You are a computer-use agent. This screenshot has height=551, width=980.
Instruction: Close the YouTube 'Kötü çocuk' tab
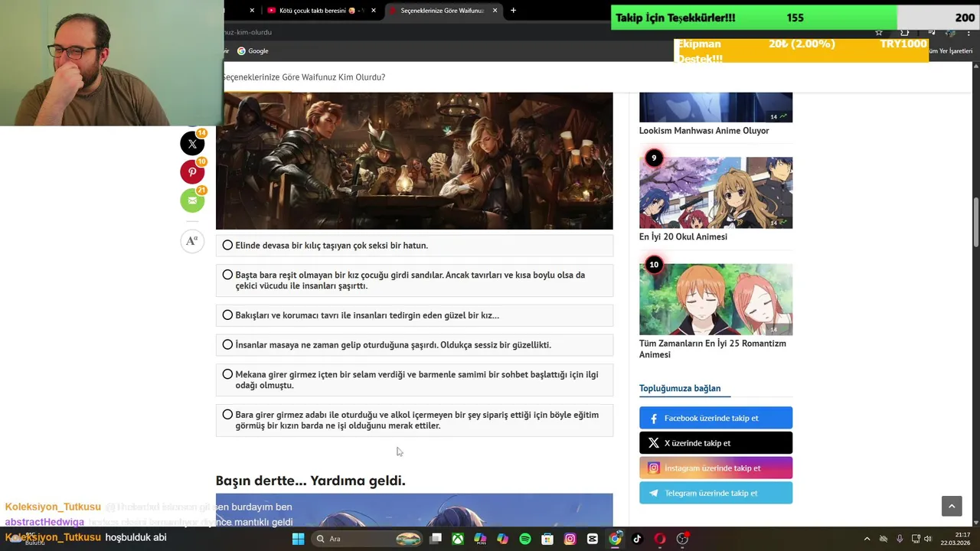(374, 11)
